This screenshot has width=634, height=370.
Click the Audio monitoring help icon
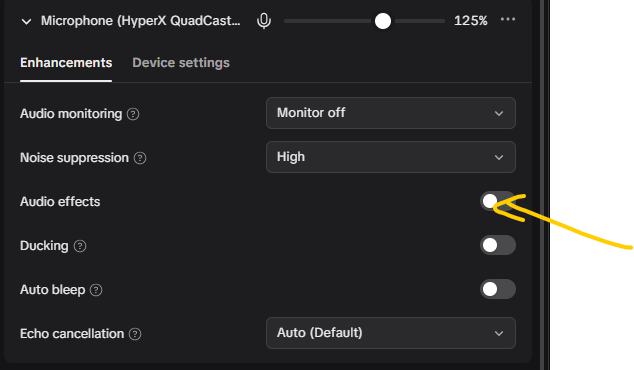(x=133, y=114)
